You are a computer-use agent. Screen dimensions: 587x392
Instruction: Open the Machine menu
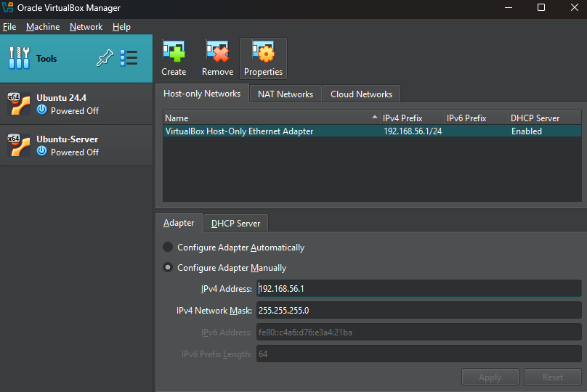click(43, 27)
